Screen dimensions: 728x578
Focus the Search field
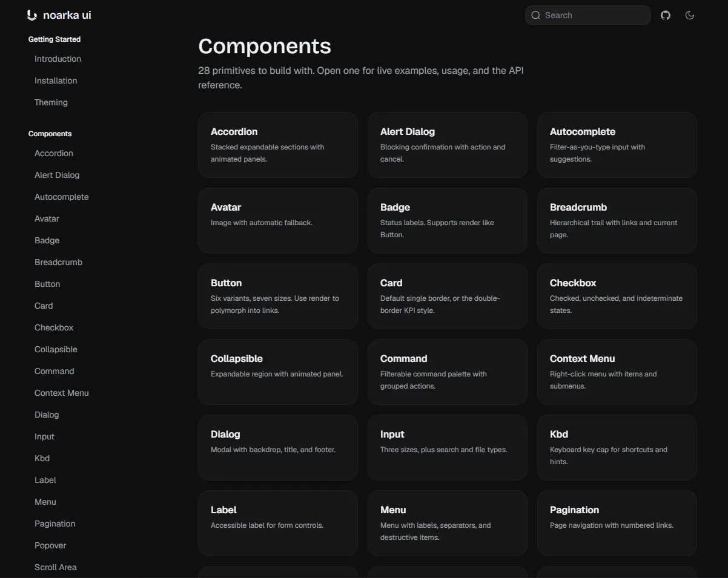[587, 15]
